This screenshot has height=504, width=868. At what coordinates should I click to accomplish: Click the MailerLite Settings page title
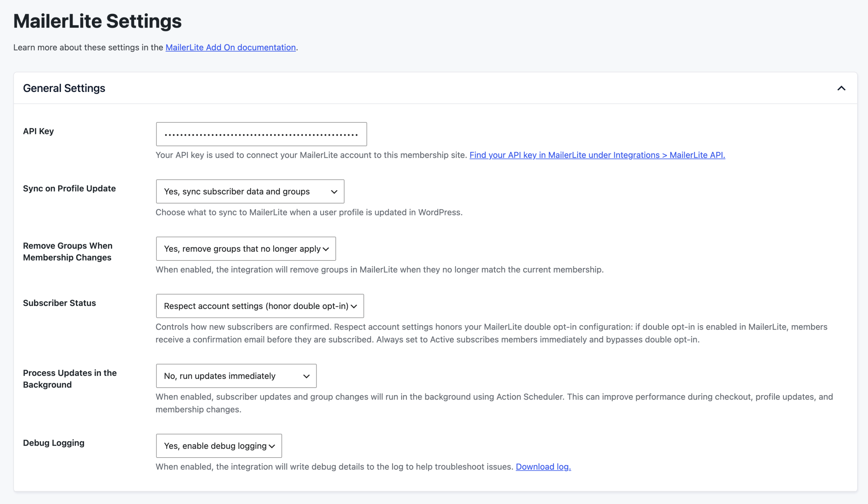(97, 21)
